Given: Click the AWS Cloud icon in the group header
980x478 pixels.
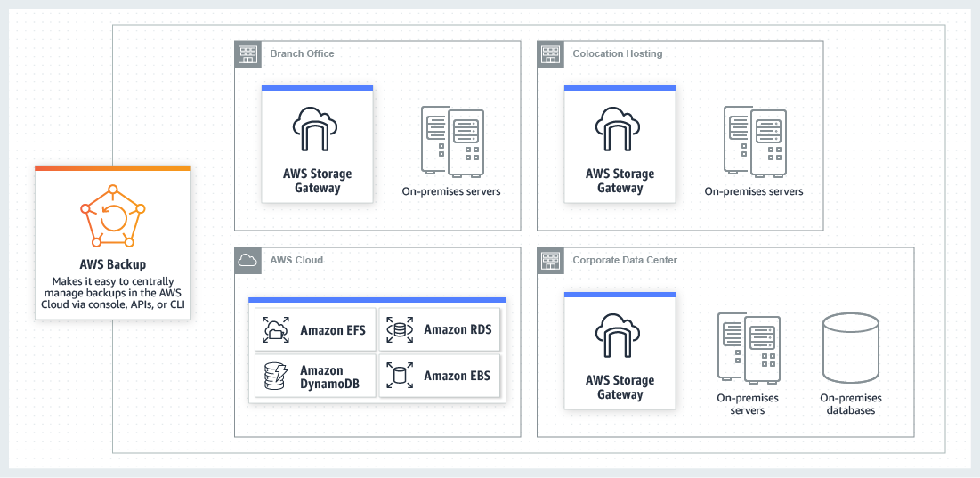Looking at the screenshot, I should (247, 260).
